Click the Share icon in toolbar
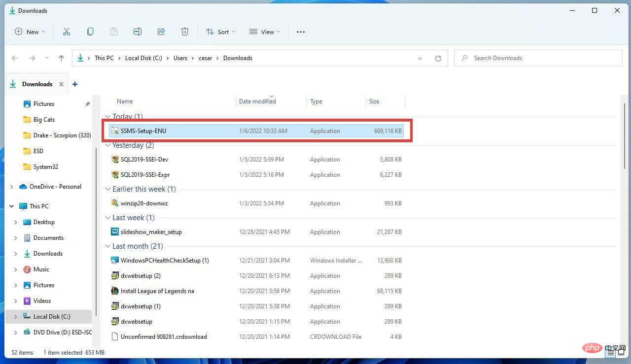 click(161, 32)
